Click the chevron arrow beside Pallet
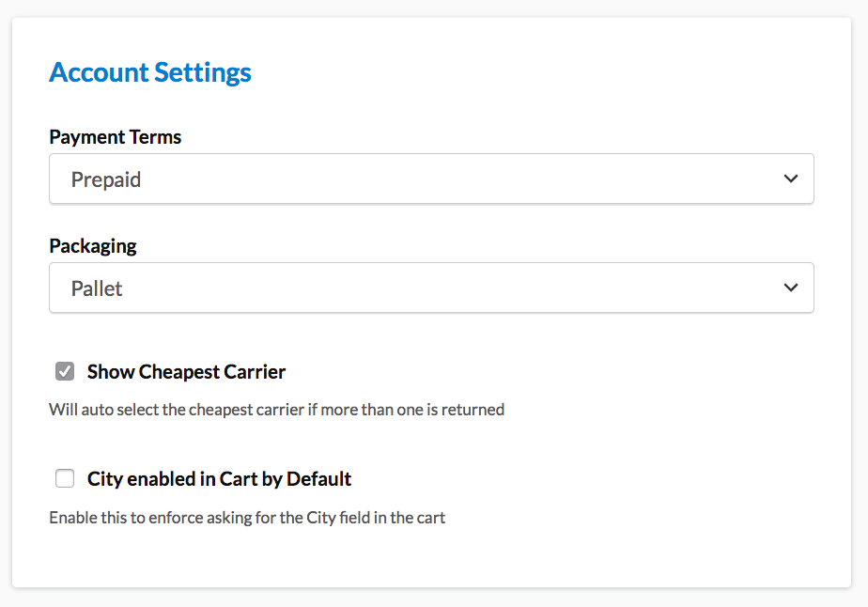868x607 pixels. coord(790,288)
